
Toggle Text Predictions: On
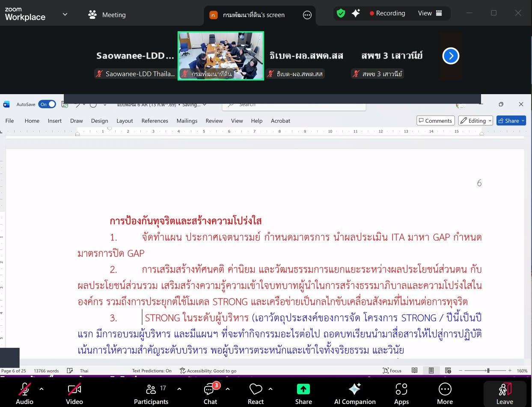(152, 371)
